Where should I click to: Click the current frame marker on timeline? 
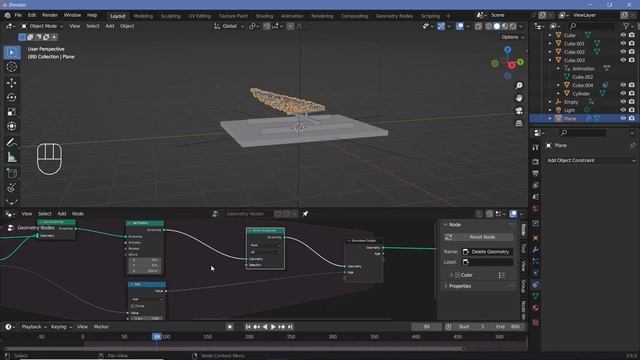click(x=157, y=337)
